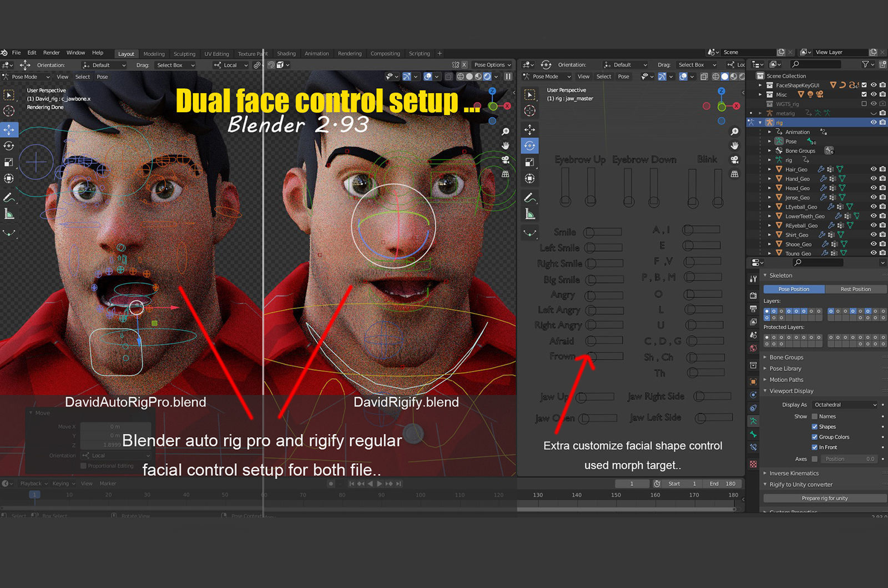Select the Rotate tool in left viewport toolbar
Viewport: 888px width, 588px height.
[9, 146]
